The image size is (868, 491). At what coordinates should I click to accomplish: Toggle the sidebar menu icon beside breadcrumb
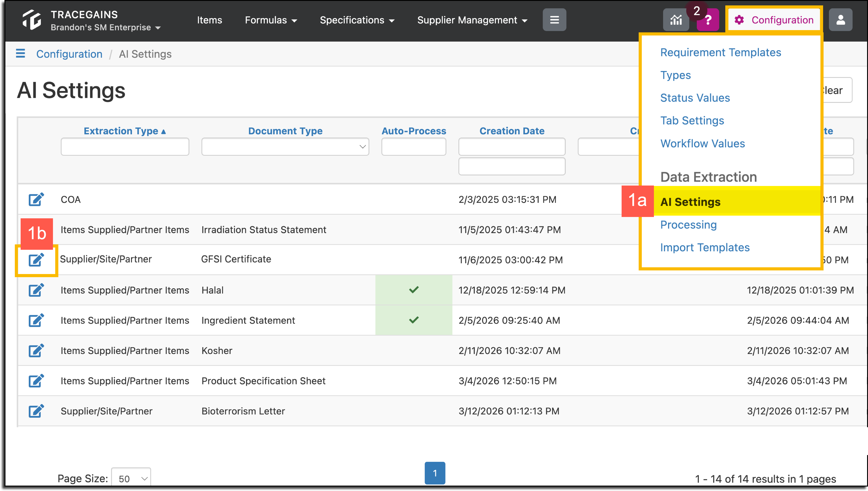[x=21, y=53]
